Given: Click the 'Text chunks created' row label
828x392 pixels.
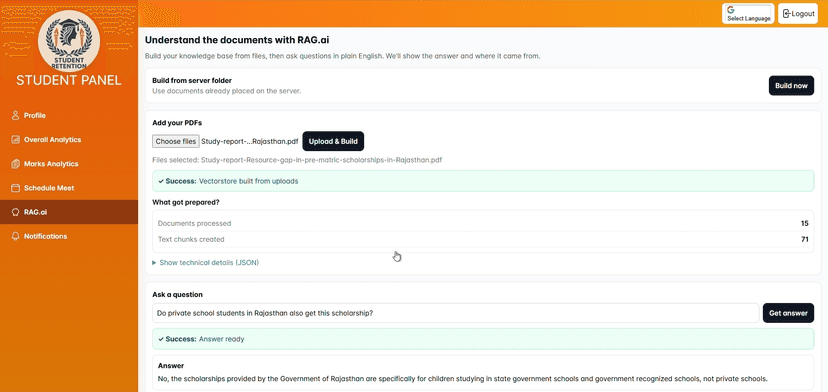Looking at the screenshot, I should coord(191,239).
